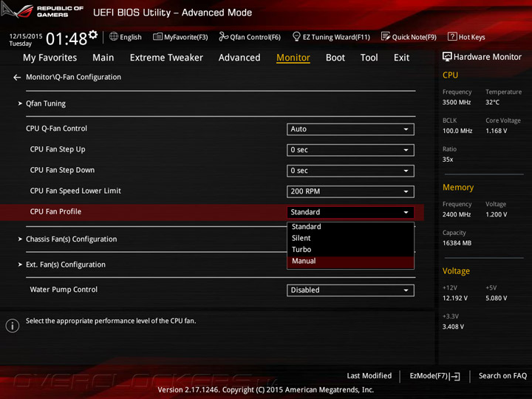Viewport: 532px width, 399px height.
Task: Click the Hardware Monitor screen icon
Action: pos(447,57)
